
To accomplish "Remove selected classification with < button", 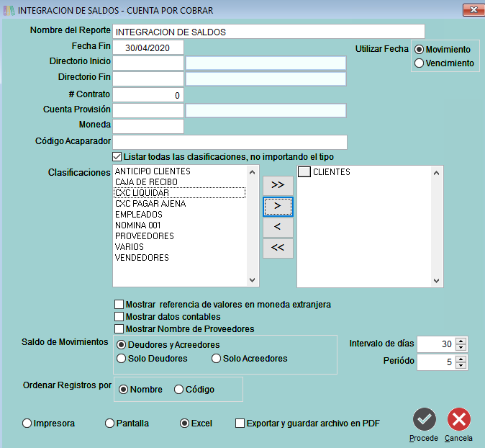I will [x=278, y=228].
